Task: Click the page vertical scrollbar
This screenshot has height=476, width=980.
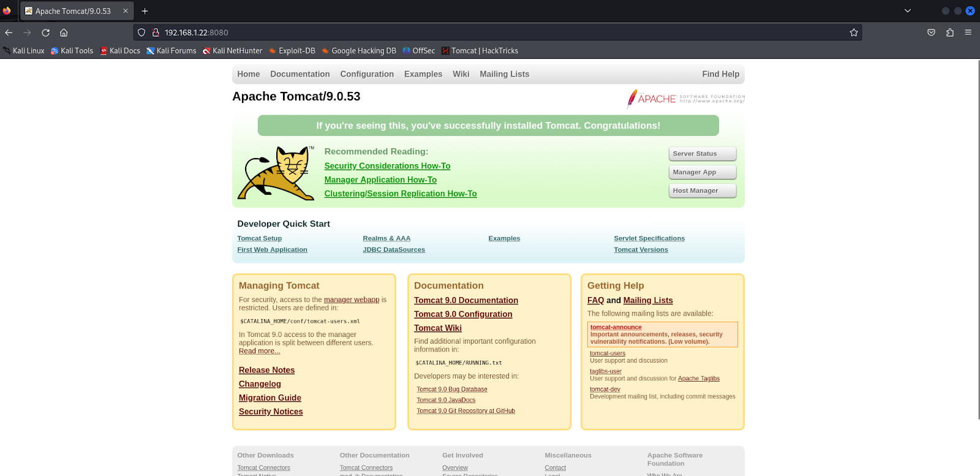Action: tap(978, 239)
